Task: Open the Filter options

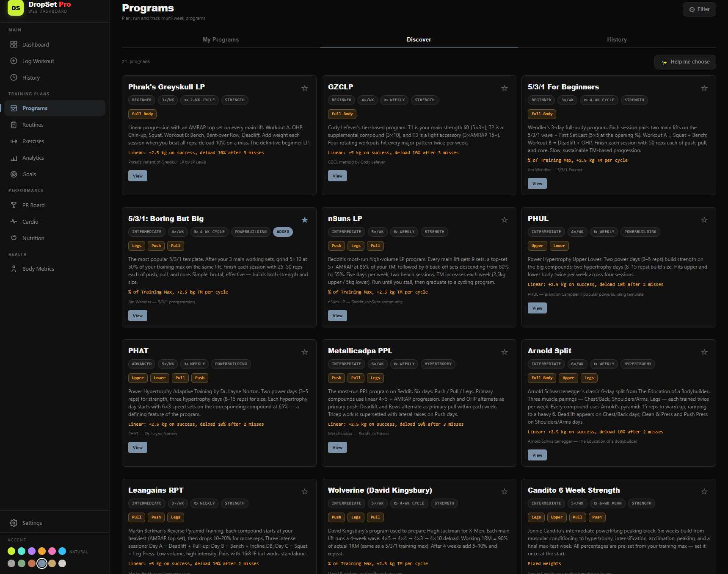Action: click(699, 9)
